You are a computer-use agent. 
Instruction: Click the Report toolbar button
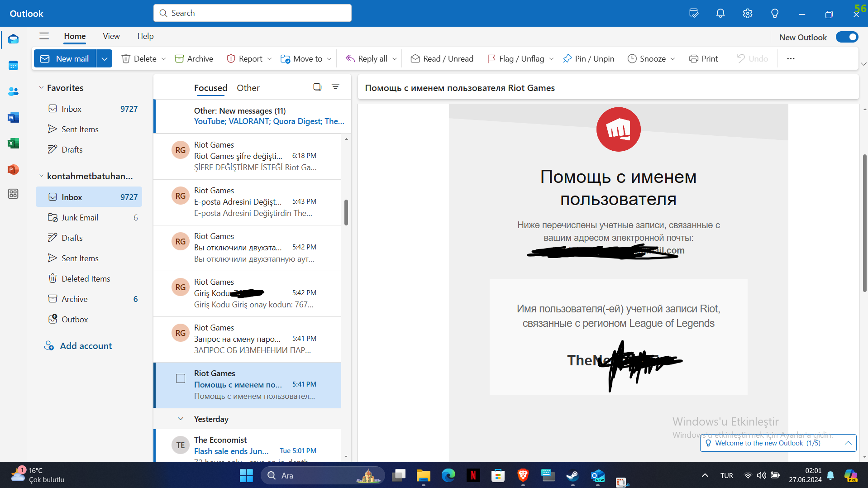tap(244, 59)
